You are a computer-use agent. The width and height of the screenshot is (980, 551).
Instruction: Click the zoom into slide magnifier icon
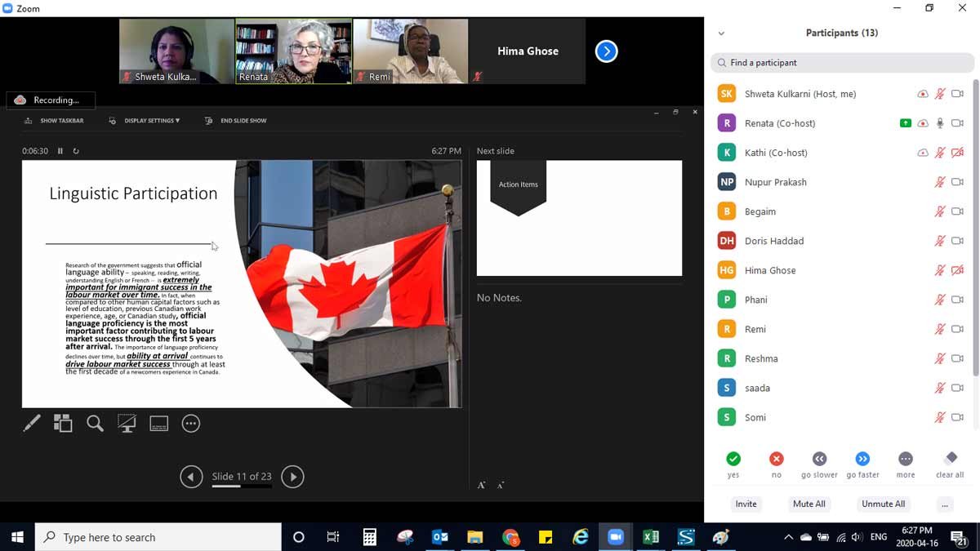(x=95, y=423)
